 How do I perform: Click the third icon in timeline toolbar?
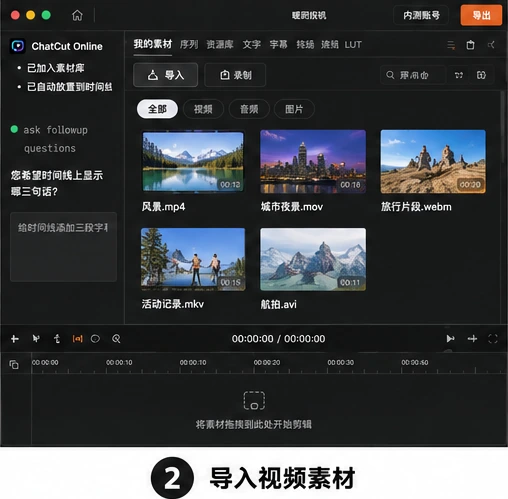pos(57,339)
